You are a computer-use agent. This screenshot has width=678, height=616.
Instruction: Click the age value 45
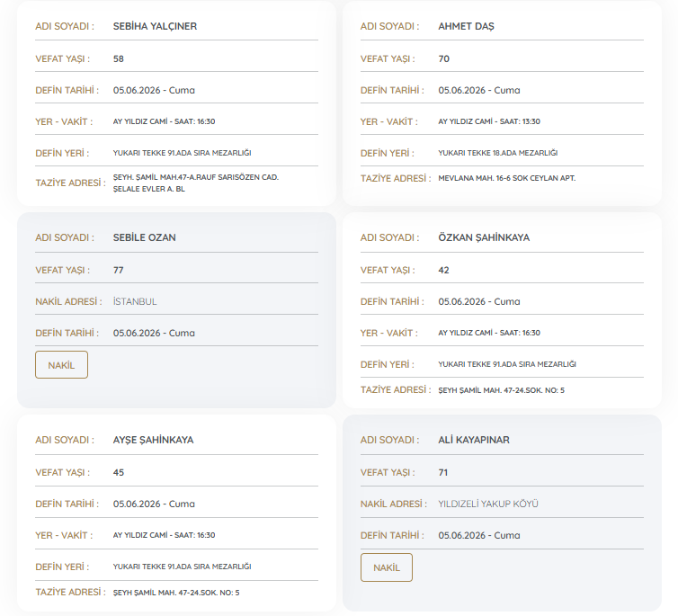(119, 472)
